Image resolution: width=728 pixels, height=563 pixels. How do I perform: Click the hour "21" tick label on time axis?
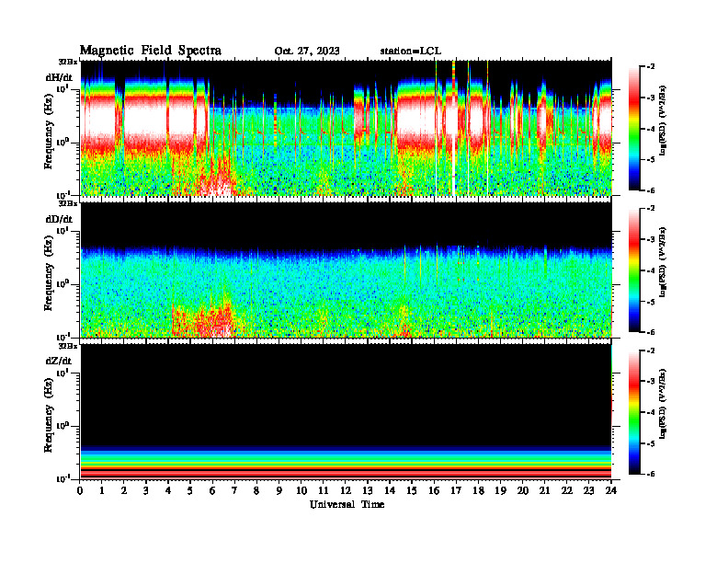(545, 490)
